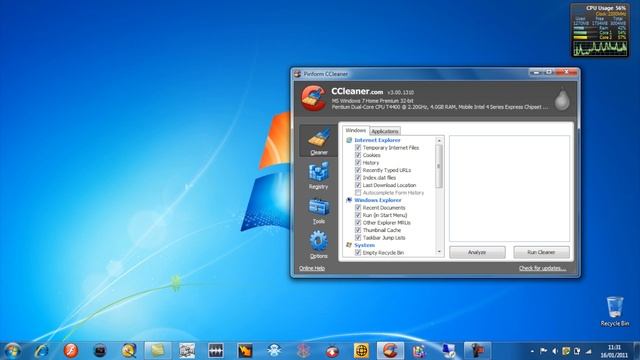Image resolution: width=640 pixels, height=360 pixels.
Task: Open the magnifier search taskbar icon
Action: (129, 351)
